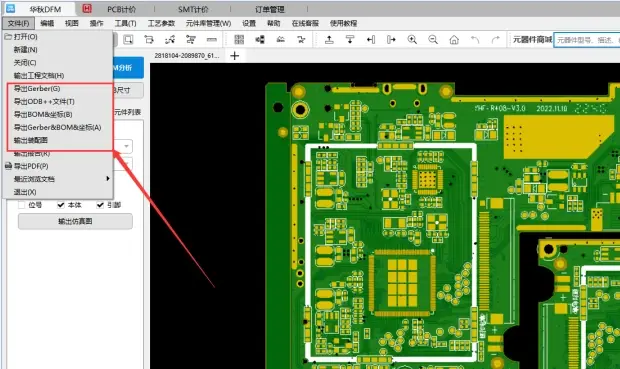The image size is (620, 369).
Task: Click the redo arrow icon
Action: [x=495, y=40]
